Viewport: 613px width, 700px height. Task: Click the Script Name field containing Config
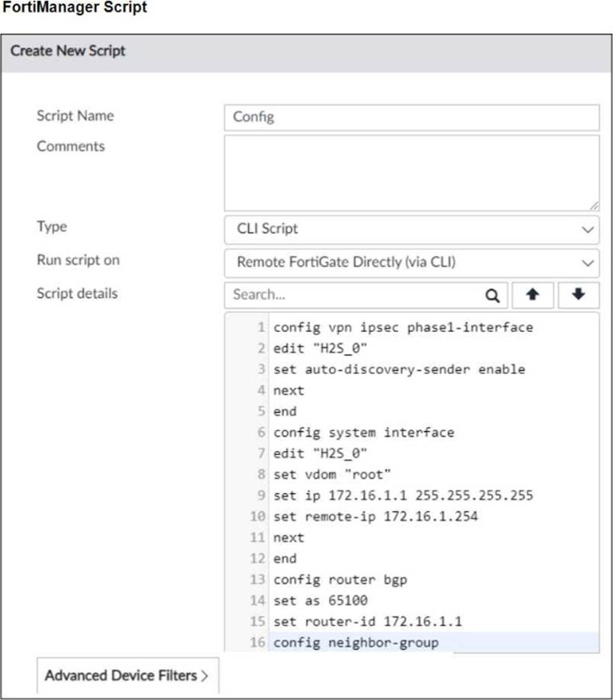pos(412,118)
